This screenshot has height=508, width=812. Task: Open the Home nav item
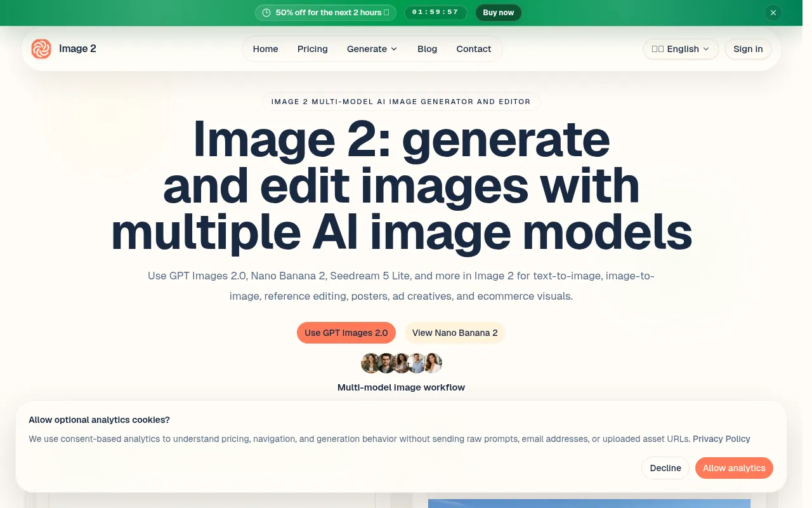265,49
